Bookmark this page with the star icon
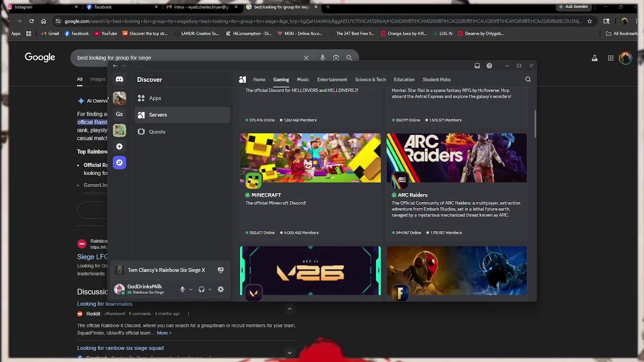 coord(590,21)
